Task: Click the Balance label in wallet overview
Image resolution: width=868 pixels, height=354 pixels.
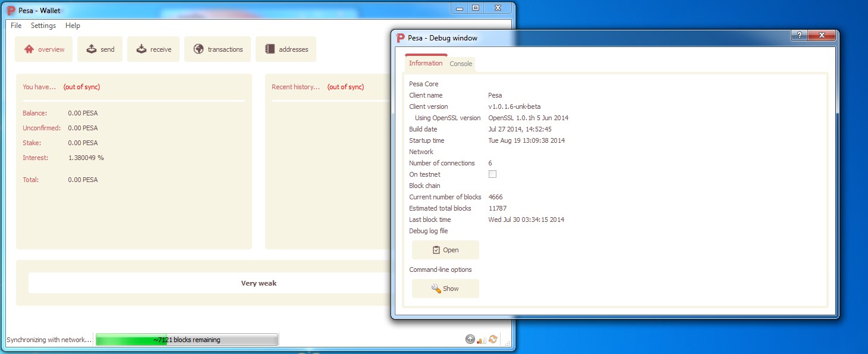Action: (34, 113)
